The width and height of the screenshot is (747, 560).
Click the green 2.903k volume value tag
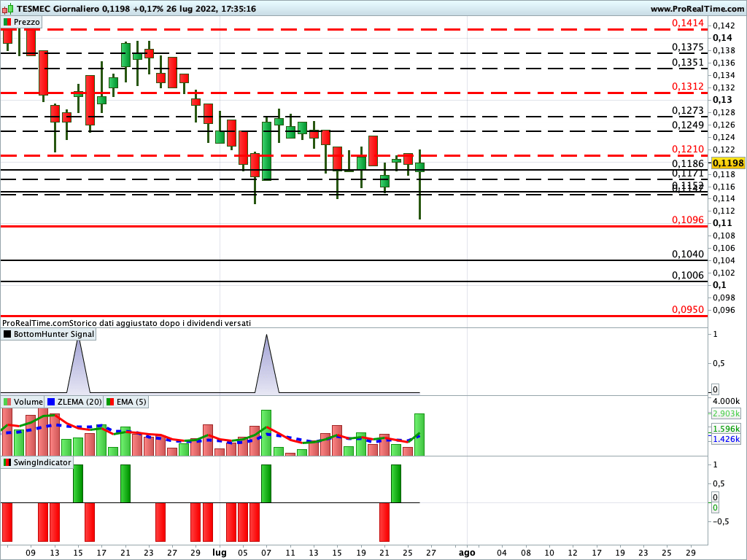coord(726,413)
